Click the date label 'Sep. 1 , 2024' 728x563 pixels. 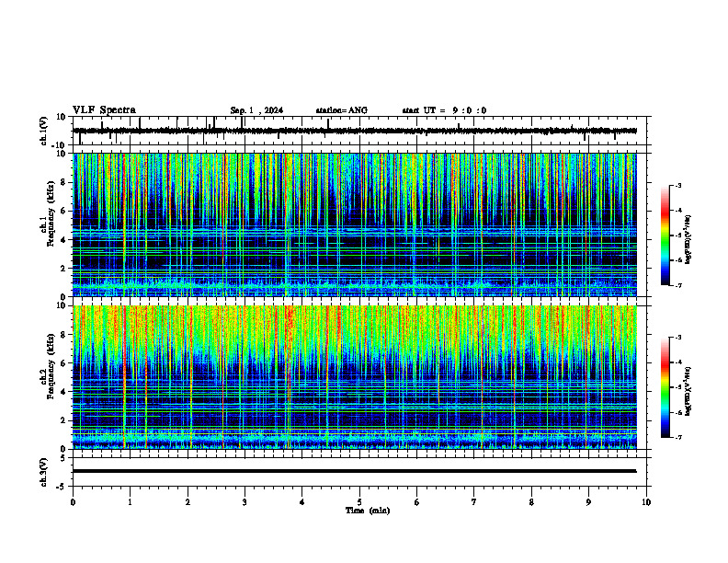pos(256,110)
